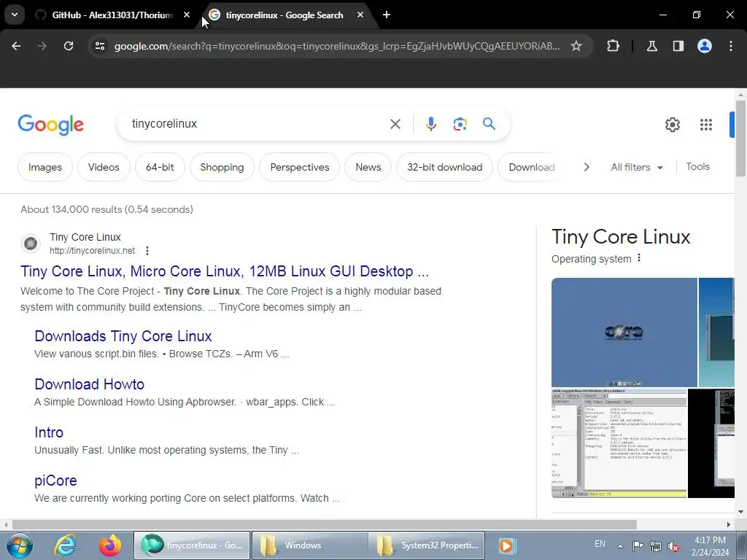This screenshot has height=560, width=747.
Task: Switch to System32 Properties taskbar window
Action: pos(427,545)
